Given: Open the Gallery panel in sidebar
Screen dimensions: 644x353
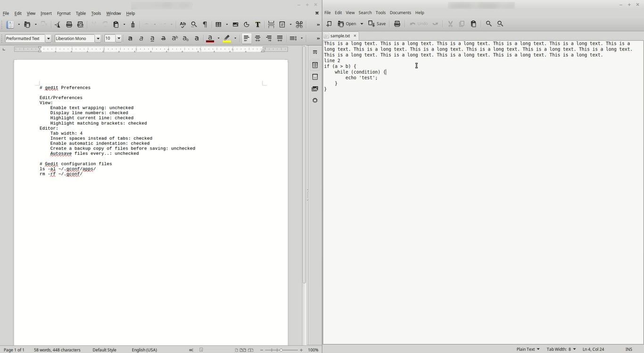Looking at the screenshot, I should click(315, 89).
